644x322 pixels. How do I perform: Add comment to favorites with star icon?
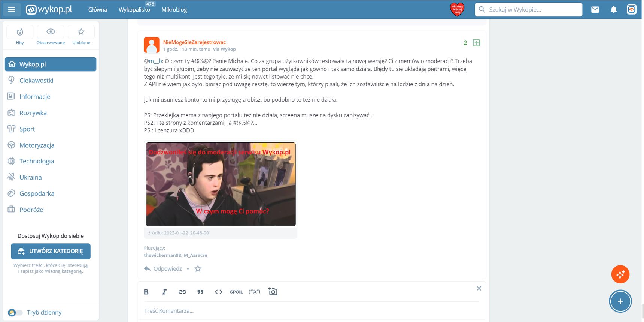[198, 269]
